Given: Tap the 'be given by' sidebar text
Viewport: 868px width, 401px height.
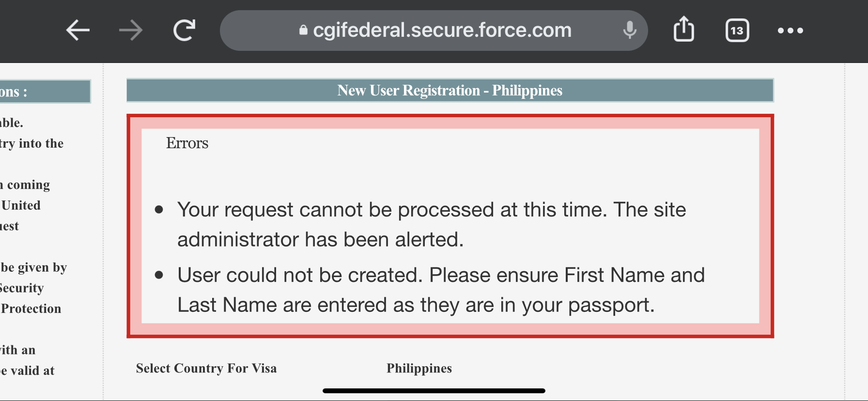Looking at the screenshot, I should [x=33, y=267].
